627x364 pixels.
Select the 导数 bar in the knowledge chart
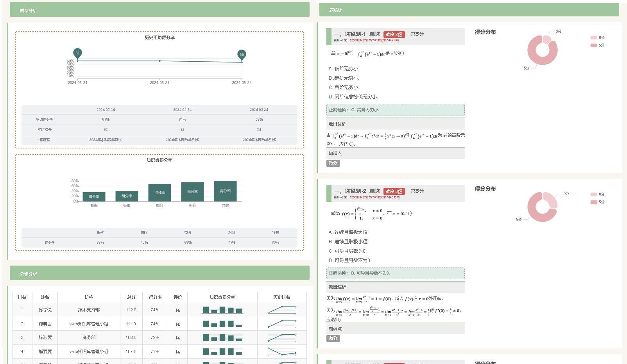pyautogui.click(x=225, y=191)
